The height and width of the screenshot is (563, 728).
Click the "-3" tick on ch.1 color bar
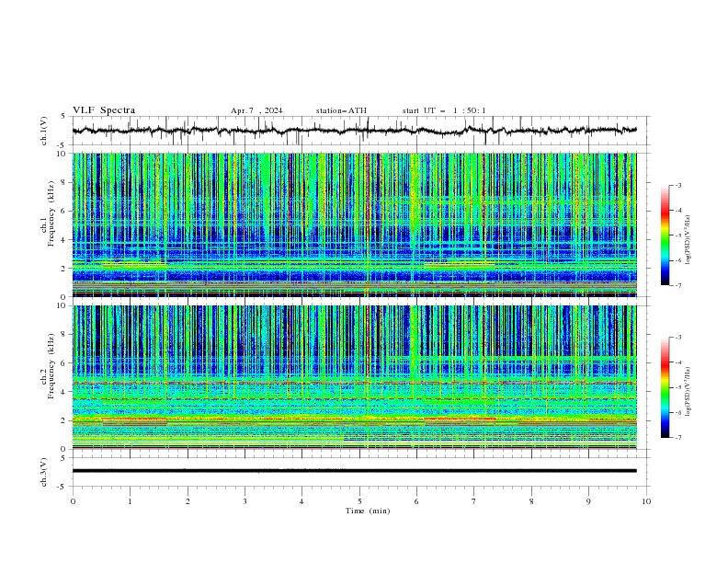(678, 185)
